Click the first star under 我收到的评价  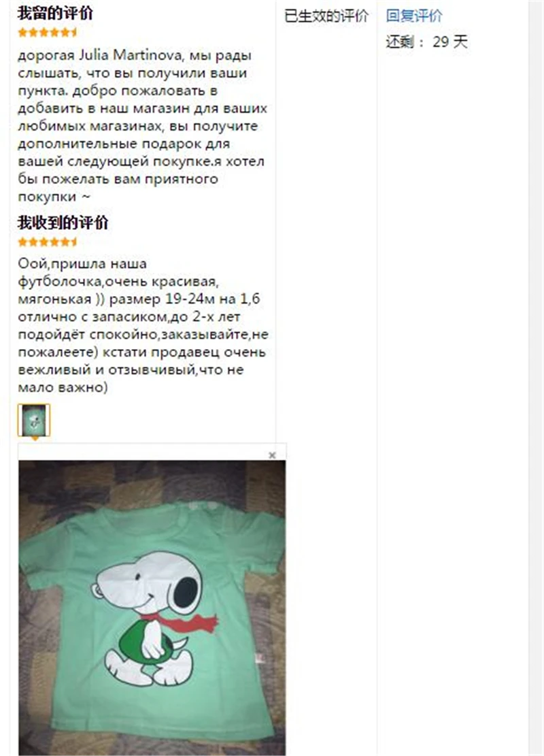point(22,242)
